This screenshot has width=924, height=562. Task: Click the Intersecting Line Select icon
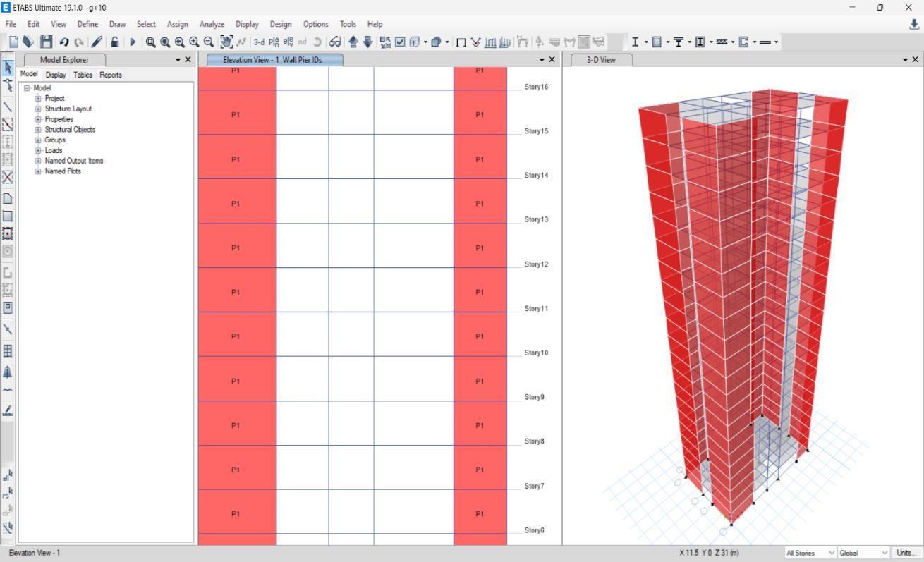[x=8, y=527]
